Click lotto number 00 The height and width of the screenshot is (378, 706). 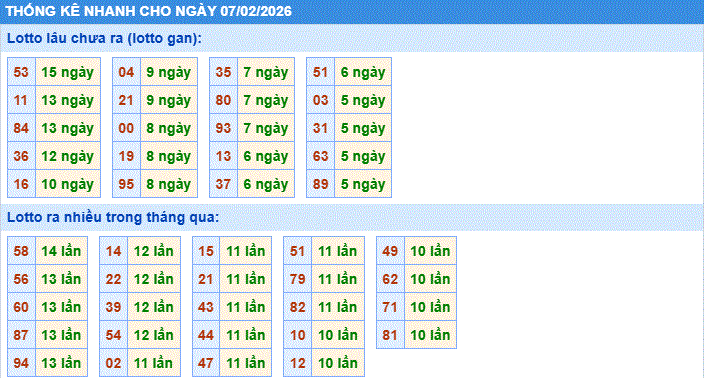tap(126, 128)
